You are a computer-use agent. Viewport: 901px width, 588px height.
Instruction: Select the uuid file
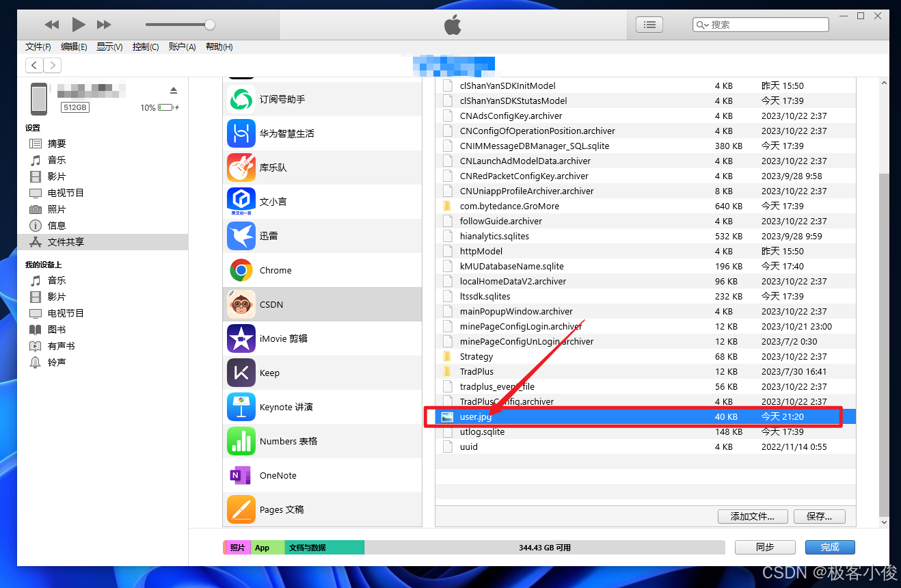[x=645, y=446]
